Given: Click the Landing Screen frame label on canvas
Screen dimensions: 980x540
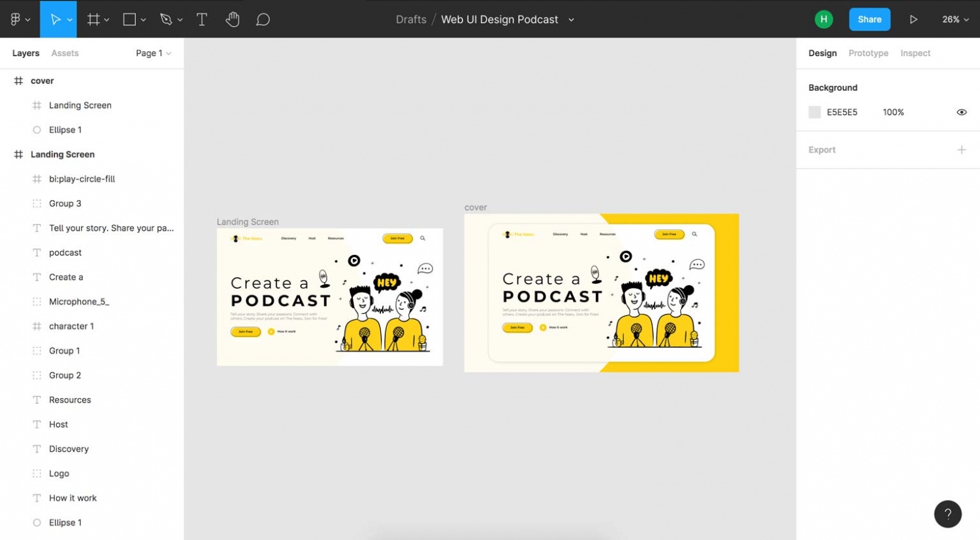Looking at the screenshot, I should 248,222.
